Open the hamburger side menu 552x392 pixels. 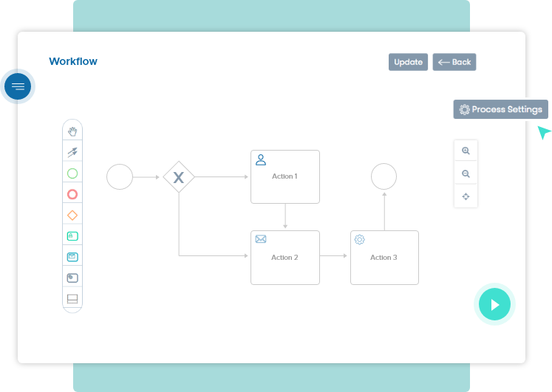click(x=18, y=86)
